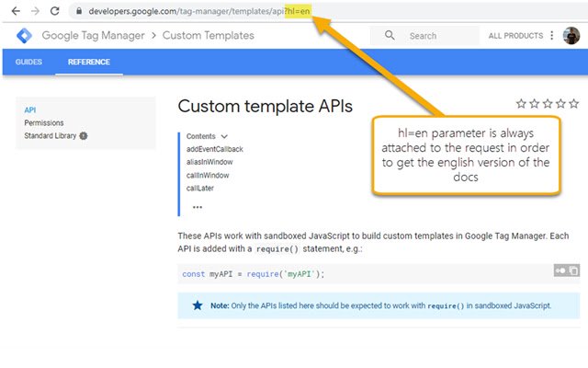588x368 pixels.
Task: Switch to the GUIDES tab
Action: [28, 62]
